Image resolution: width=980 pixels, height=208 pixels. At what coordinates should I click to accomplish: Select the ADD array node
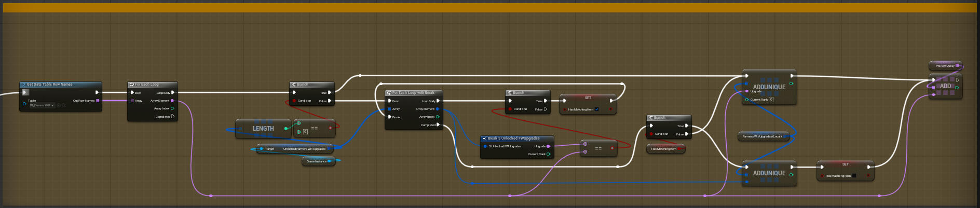(x=946, y=86)
